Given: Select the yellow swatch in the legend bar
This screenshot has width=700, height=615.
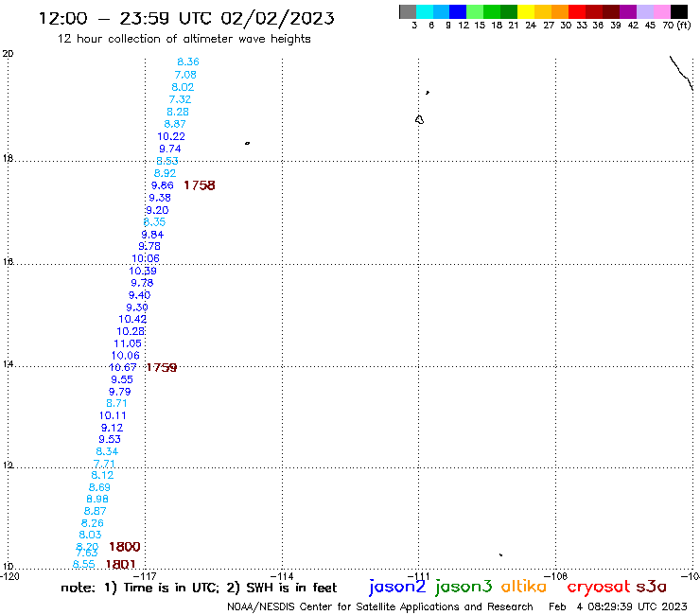Looking at the screenshot, I should click(x=526, y=11).
